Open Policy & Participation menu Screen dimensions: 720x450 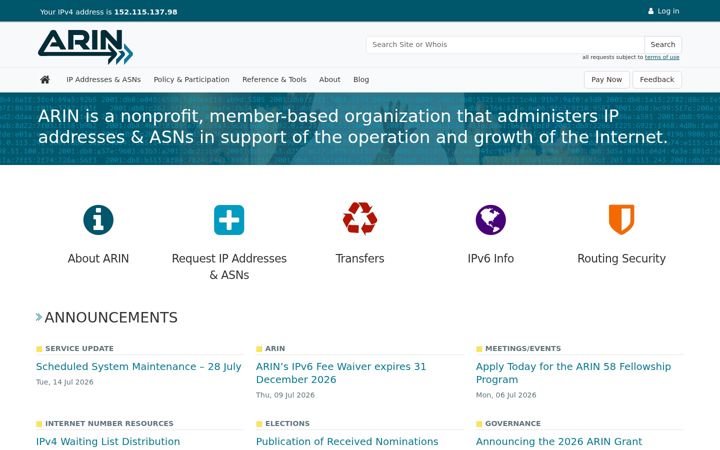191,79
